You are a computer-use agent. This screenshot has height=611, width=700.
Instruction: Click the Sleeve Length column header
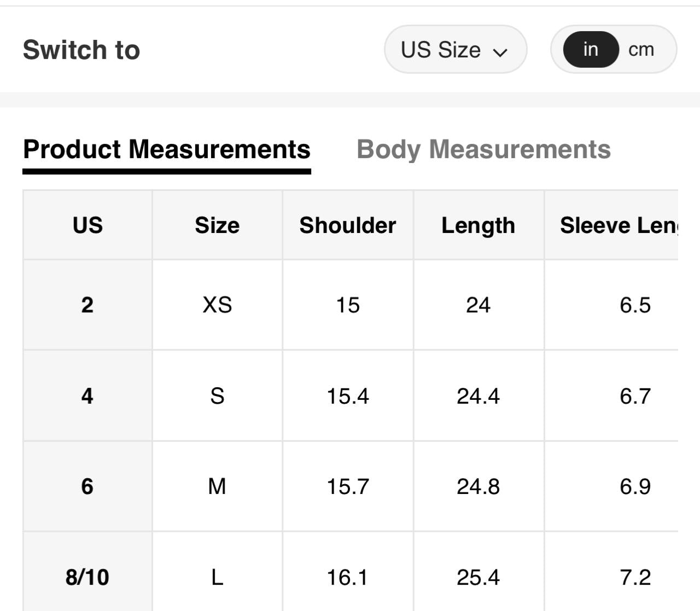[x=618, y=225]
